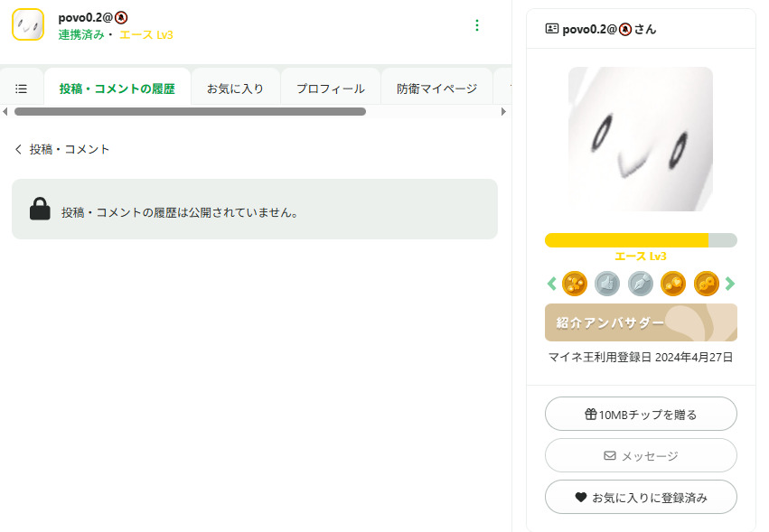Switch to the お気に入り tab
This screenshot has height=532, width=769.
coord(235,89)
